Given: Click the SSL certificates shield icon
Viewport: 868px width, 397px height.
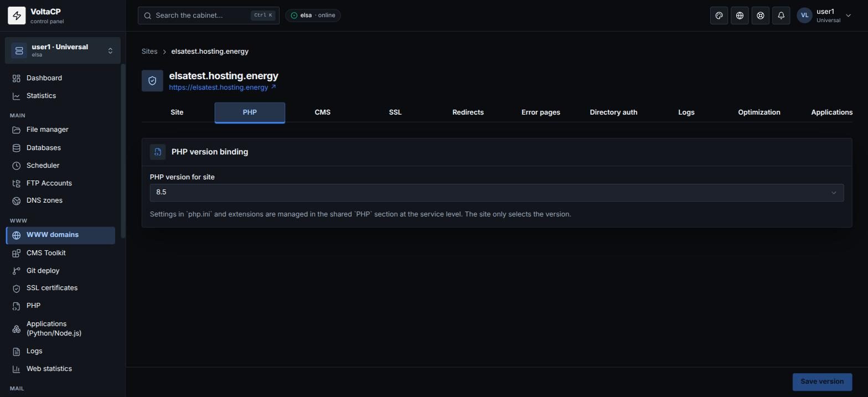Looking at the screenshot, I should [x=17, y=288].
